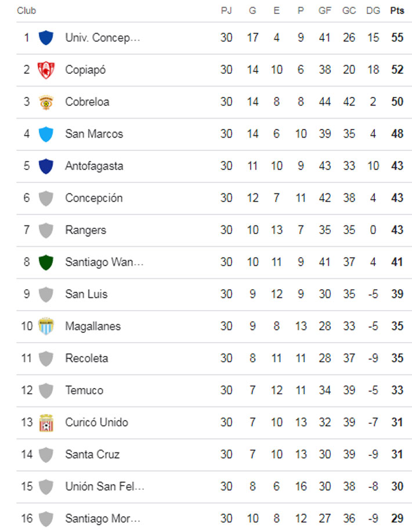Click the Pts column header
This screenshot has height=532, width=412.
(x=397, y=10)
